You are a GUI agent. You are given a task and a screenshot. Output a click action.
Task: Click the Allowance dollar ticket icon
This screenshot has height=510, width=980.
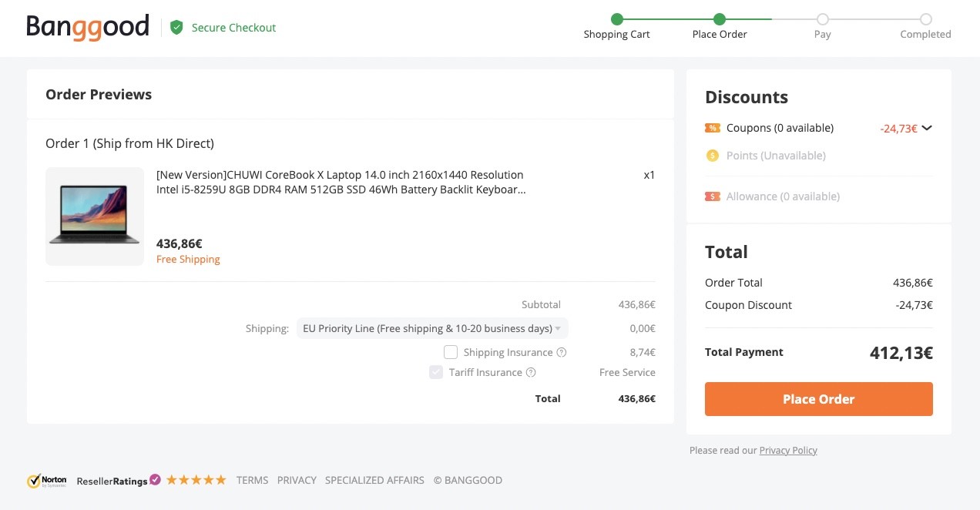click(x=713, y=196)
